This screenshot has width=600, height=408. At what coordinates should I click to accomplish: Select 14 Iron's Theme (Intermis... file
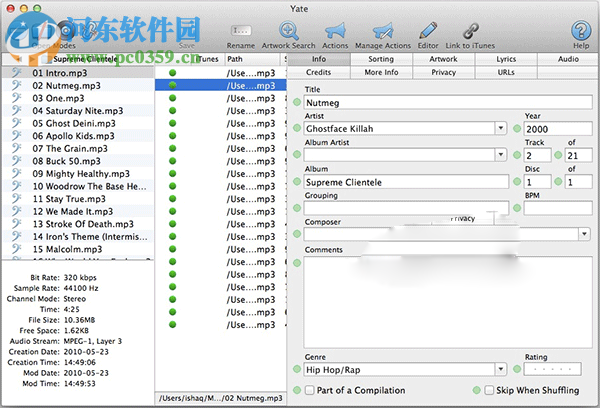click(x=78, y=237)
